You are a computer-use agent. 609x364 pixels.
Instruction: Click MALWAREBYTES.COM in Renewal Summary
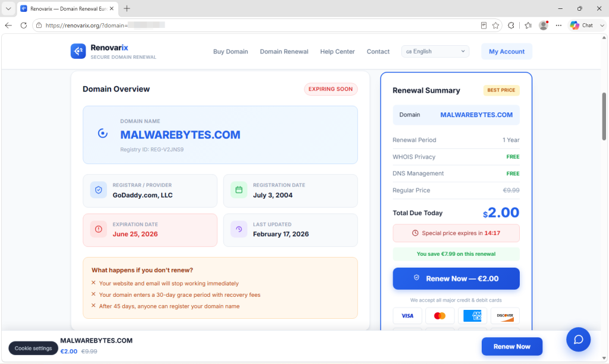pos(476,115)
